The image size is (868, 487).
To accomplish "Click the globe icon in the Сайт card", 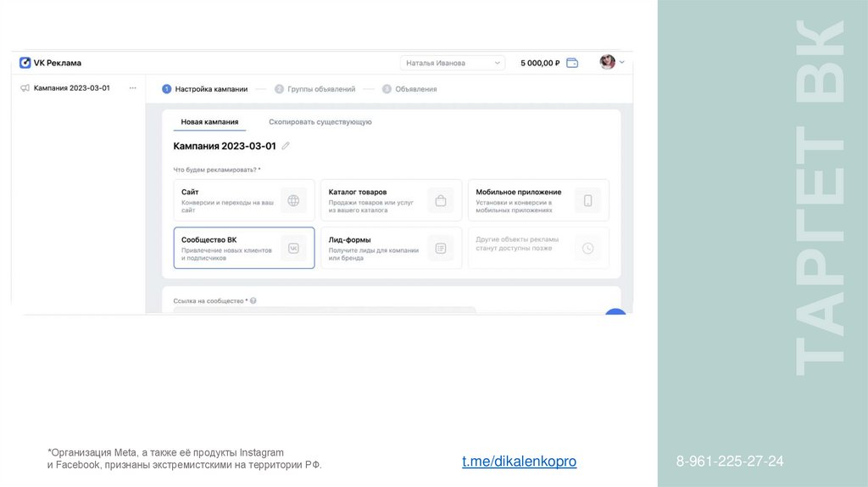I will pyautogui.click(x=293, y=200).
